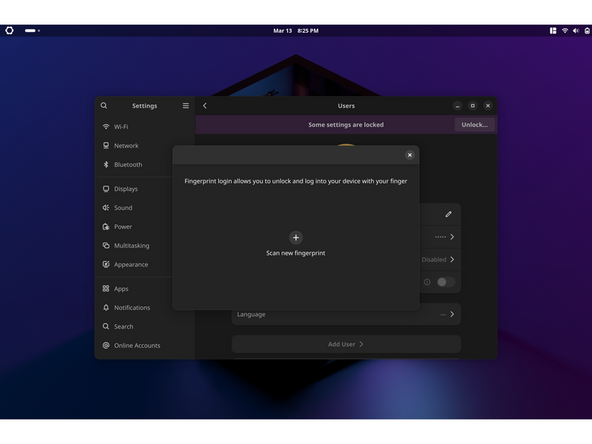Viewport: 592px width, 444px height.
Task: Close the fingerprint login dialog
Action: (x=409, y=155)
